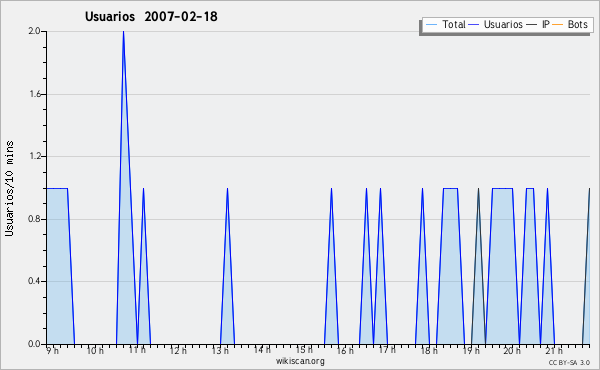Click the 10 h x-axis label
Screen dimensions: 600x370
coord(95,350)
